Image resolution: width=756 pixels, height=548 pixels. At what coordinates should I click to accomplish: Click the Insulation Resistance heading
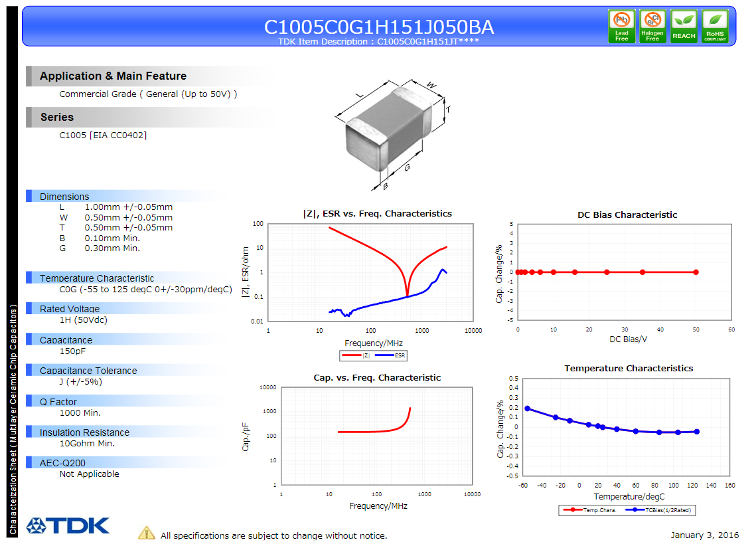click(x=85, y=432)
